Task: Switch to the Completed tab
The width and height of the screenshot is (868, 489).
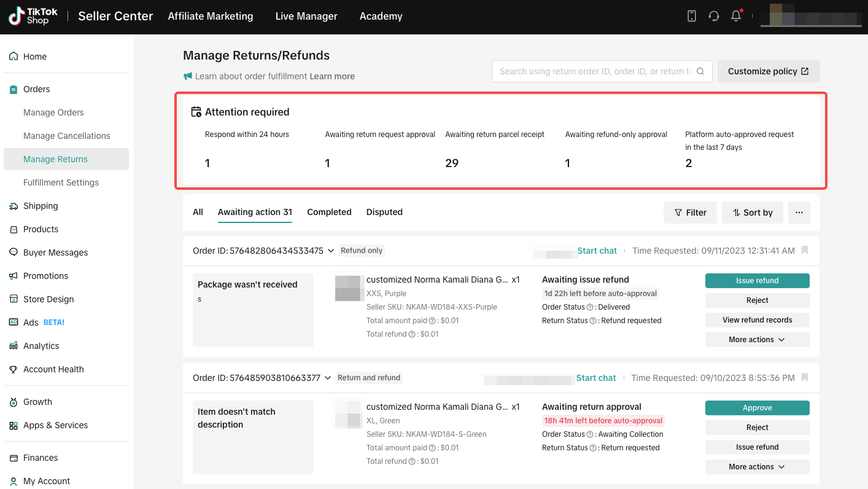Action: pyautogui.click(x=329, y=212)
